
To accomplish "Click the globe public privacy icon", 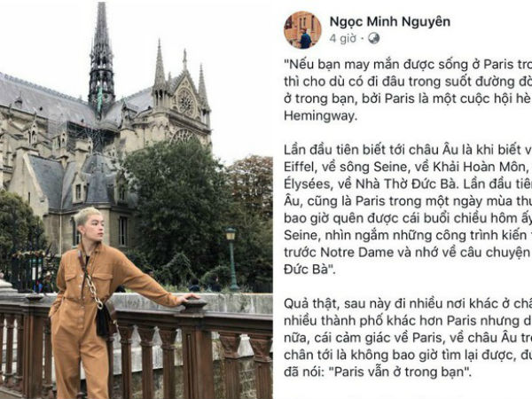I will pyautogui.click(x=373, y=38).
